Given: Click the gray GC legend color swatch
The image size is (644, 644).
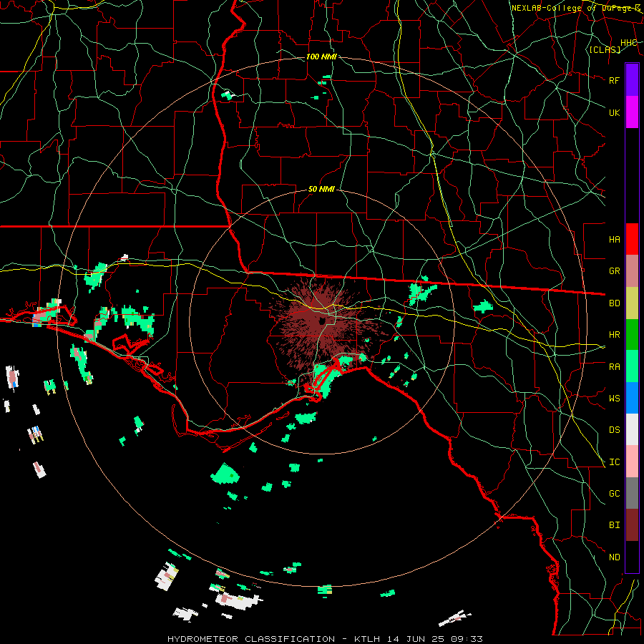Looking at the screenshot, I should point(632,493).
